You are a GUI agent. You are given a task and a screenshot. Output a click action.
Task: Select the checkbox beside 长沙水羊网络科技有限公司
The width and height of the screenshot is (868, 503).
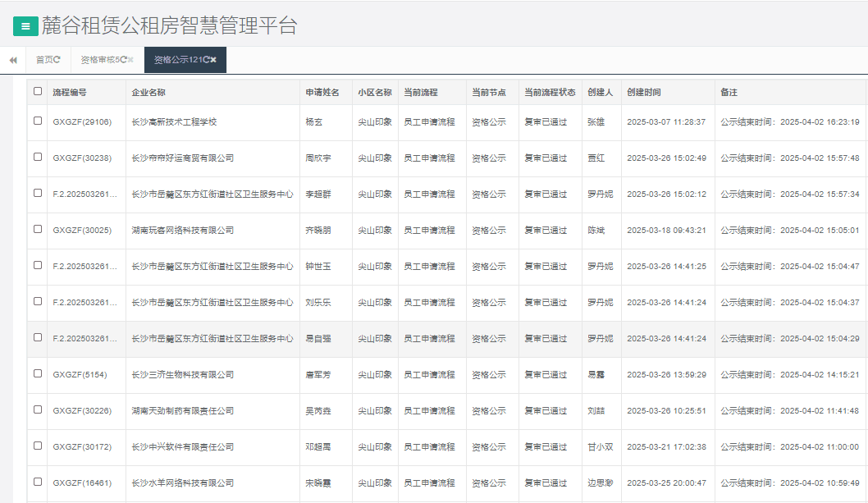click(38, 482)
